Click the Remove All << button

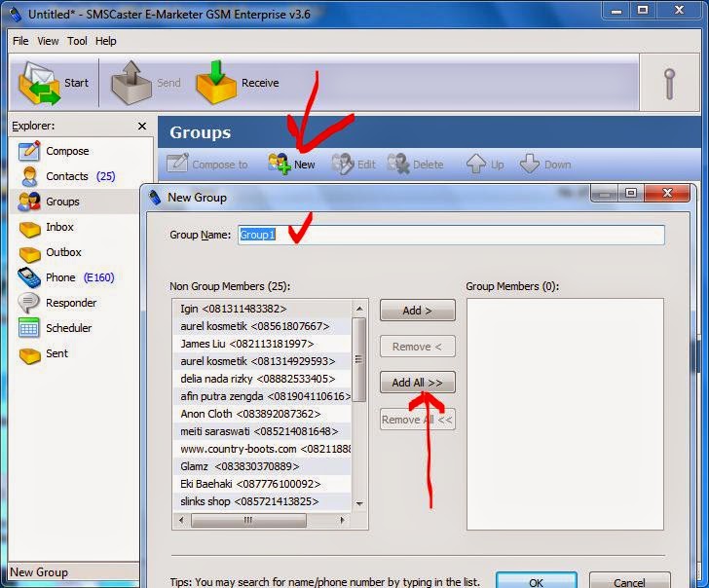pos(418,420)
